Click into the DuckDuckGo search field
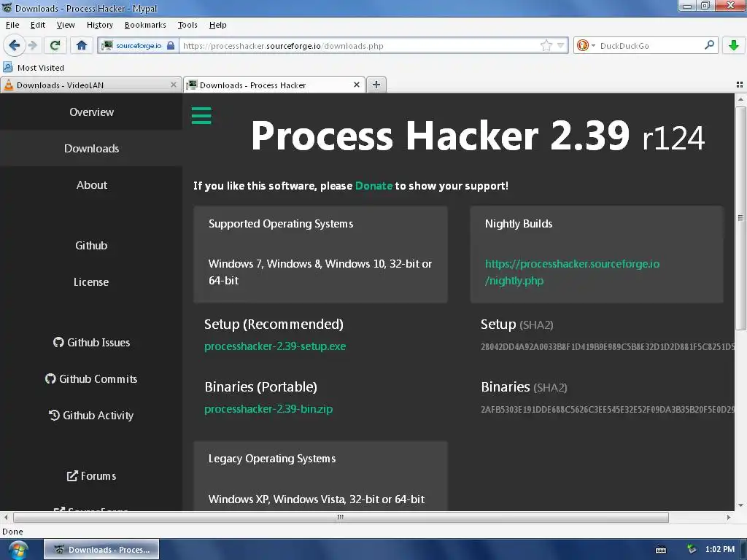Screen dimensions: 747x560 pos(650,46)
